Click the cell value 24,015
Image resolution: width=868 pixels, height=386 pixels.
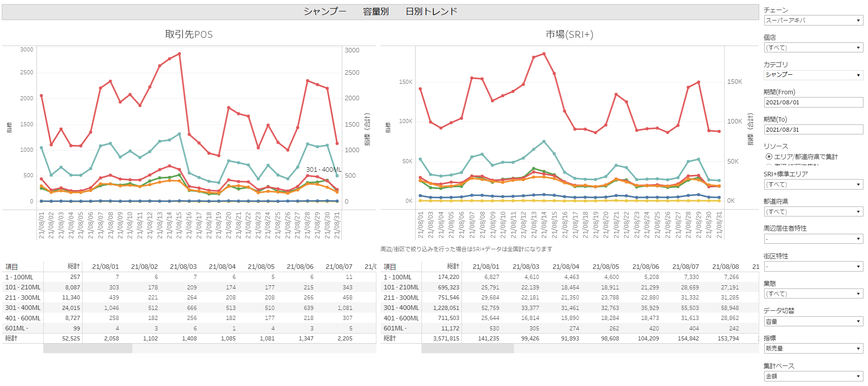(x=71, y=308)
